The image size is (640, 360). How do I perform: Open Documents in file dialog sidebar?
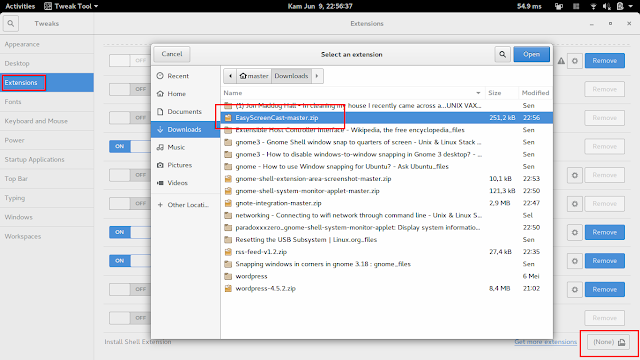click(x=186, y=112)
